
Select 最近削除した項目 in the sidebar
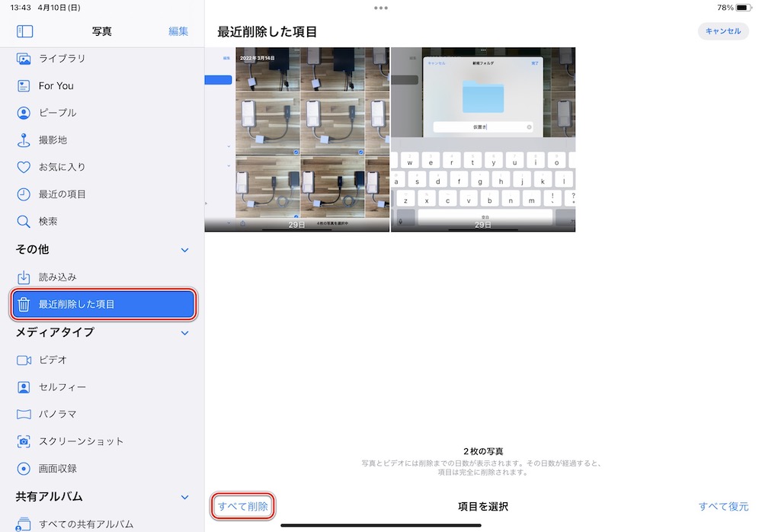[x=103, y=304]
